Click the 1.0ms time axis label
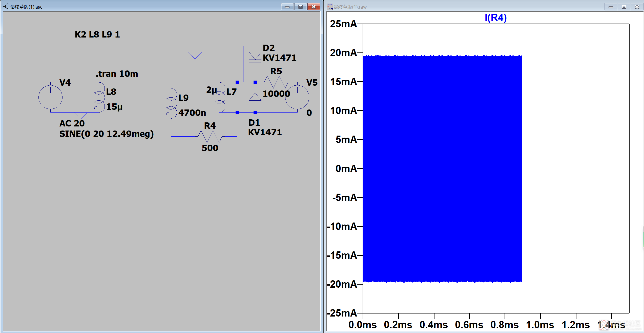Screen dimensions: 644x333 540,325
